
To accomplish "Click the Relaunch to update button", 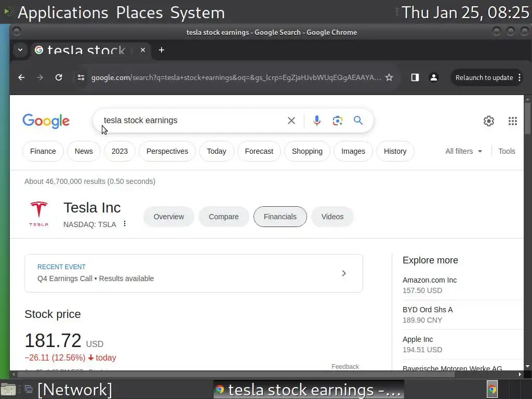I will (484, 78).
